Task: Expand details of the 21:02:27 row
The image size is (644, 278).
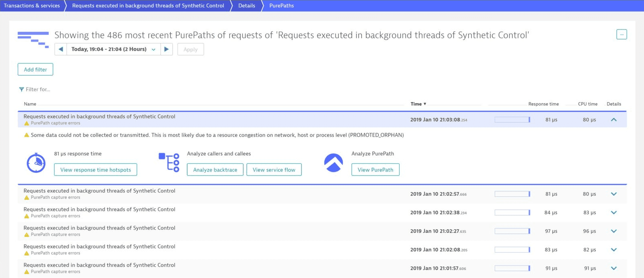Action: [x=614, y=231]
